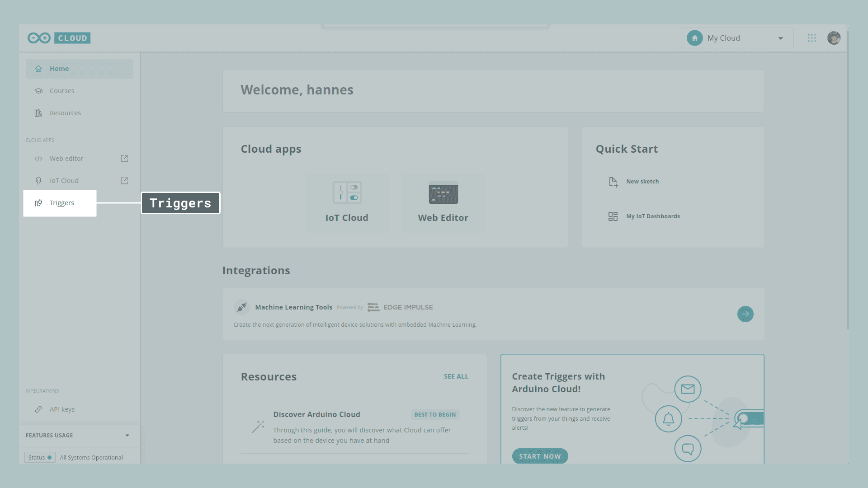868x488 pixels.
Task: Expand the Features Usage panel
Action: (127, 436)
